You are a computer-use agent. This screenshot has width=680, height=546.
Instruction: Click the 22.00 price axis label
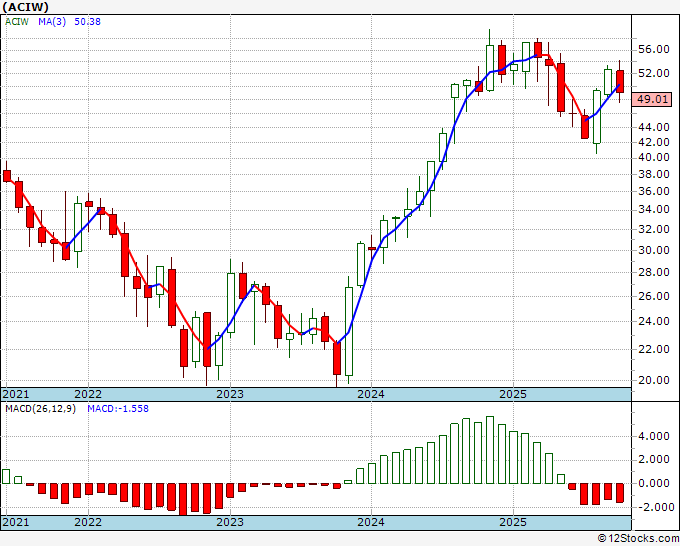click(654, 349)
